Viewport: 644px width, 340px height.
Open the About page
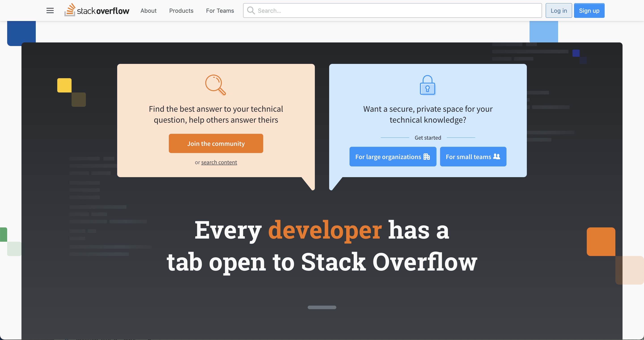pos(148,10)
